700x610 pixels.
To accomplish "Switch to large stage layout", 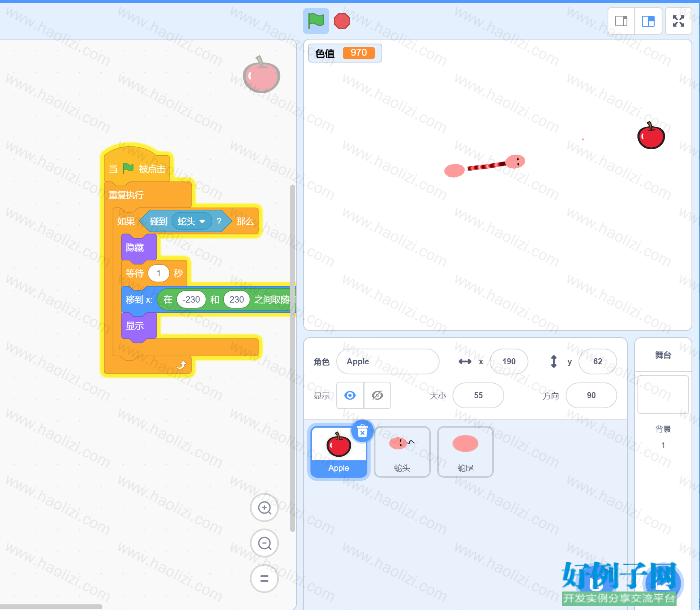I will coord(648,21).
